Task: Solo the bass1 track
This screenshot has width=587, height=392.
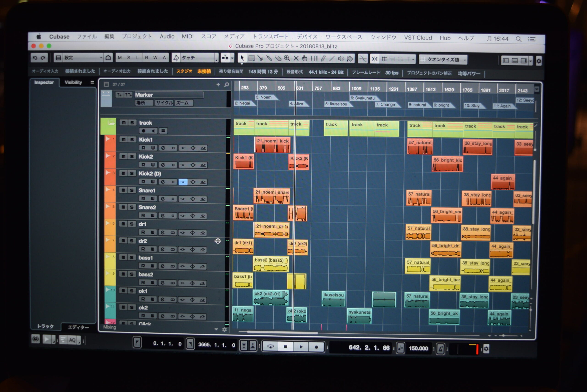Action: [x=132, y=258]
